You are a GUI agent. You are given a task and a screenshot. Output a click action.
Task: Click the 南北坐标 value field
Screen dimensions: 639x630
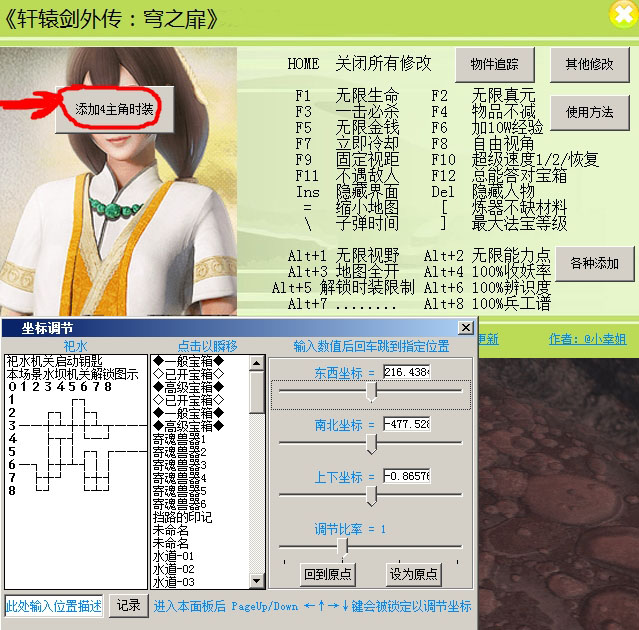(x=407, y=424)
